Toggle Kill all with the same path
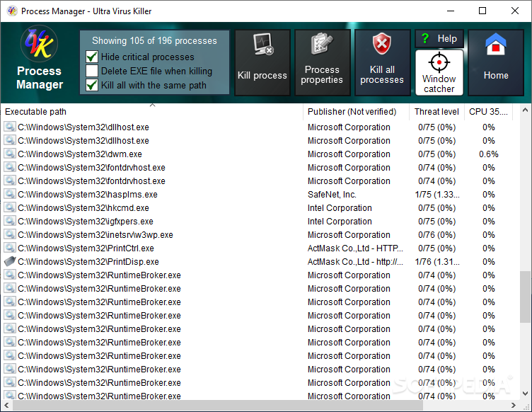Image resolution: width=532 pixels, height=412 pixels. pyautogui.click(x=91, y=85)
